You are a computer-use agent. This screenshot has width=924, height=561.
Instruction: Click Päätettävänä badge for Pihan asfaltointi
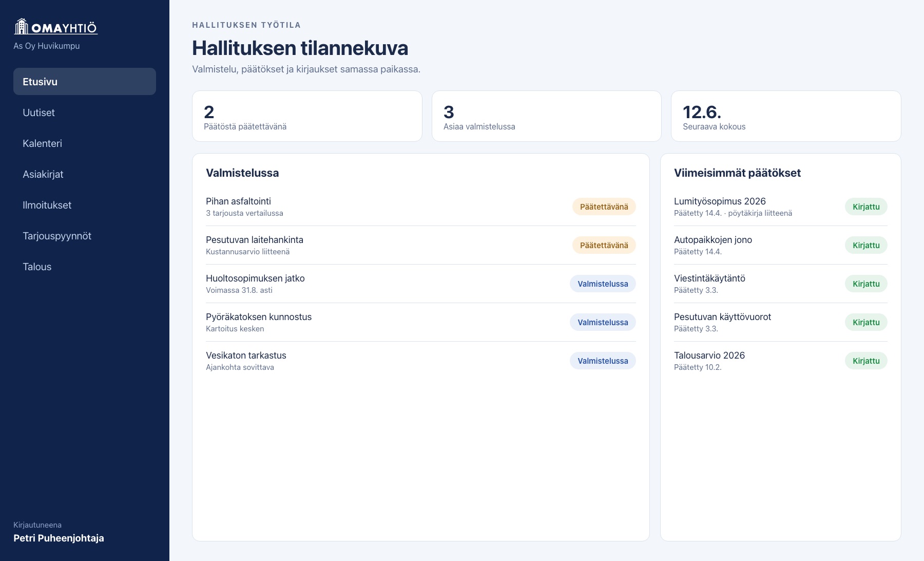[x=604, y=207]
